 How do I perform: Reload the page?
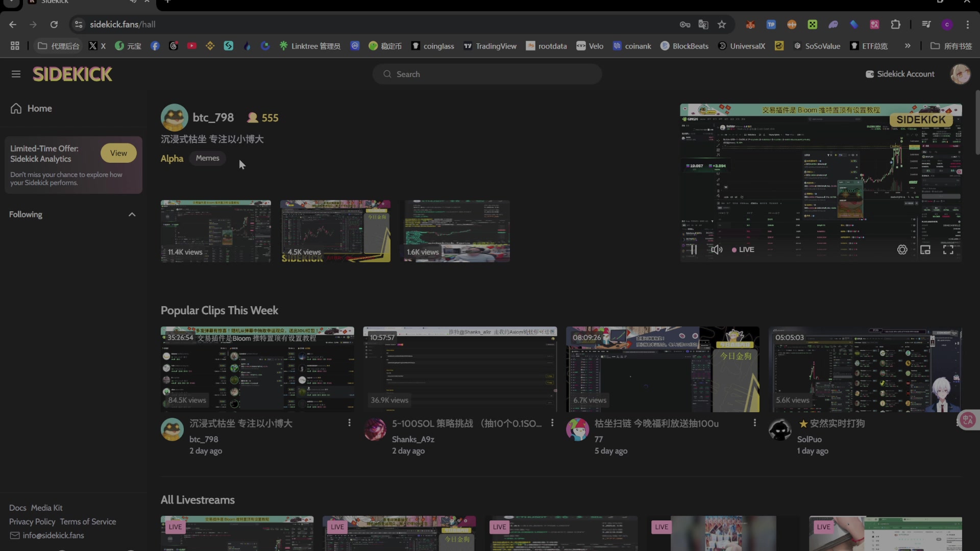pyautogui.click(x=54, y=24)
